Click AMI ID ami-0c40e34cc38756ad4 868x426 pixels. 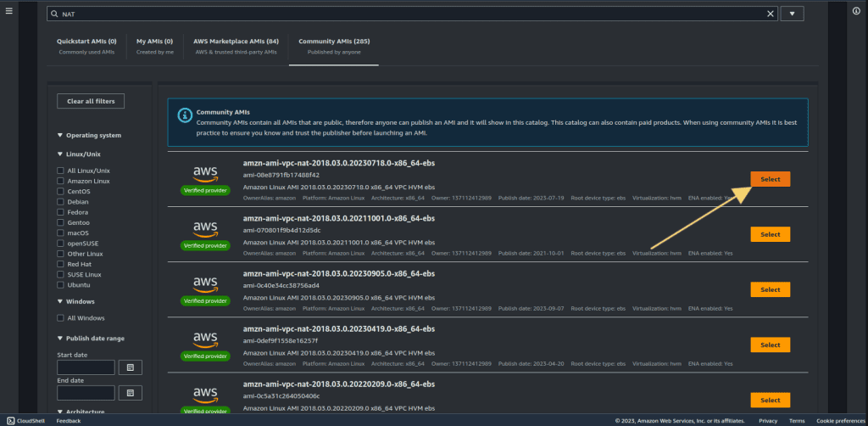coord(281,286)
